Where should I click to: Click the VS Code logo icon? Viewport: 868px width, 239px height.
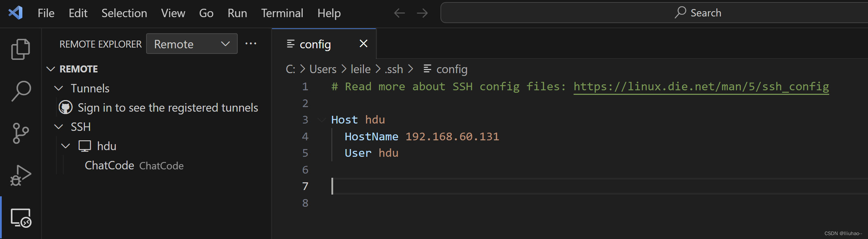coord(15,13)
